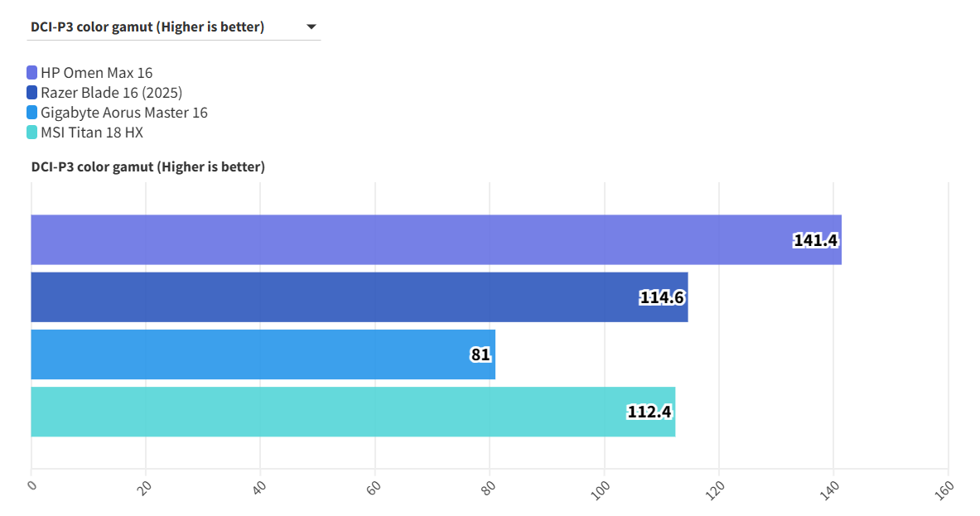Click the 114.6 data label
This screenshot has width=980, height=516.
point(662,297)
